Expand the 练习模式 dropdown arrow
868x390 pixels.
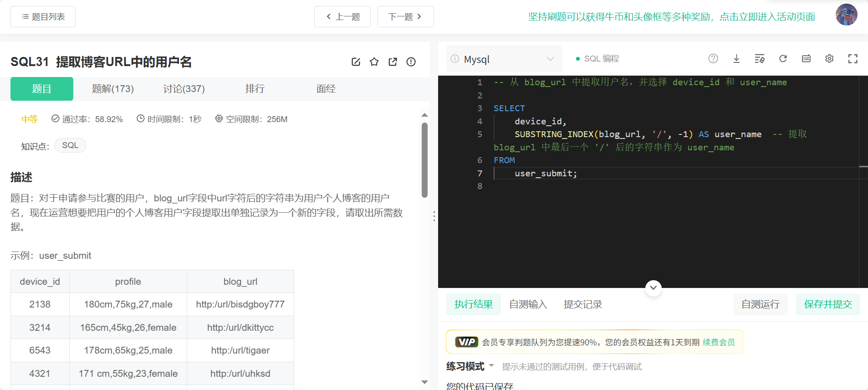[491, 366]
